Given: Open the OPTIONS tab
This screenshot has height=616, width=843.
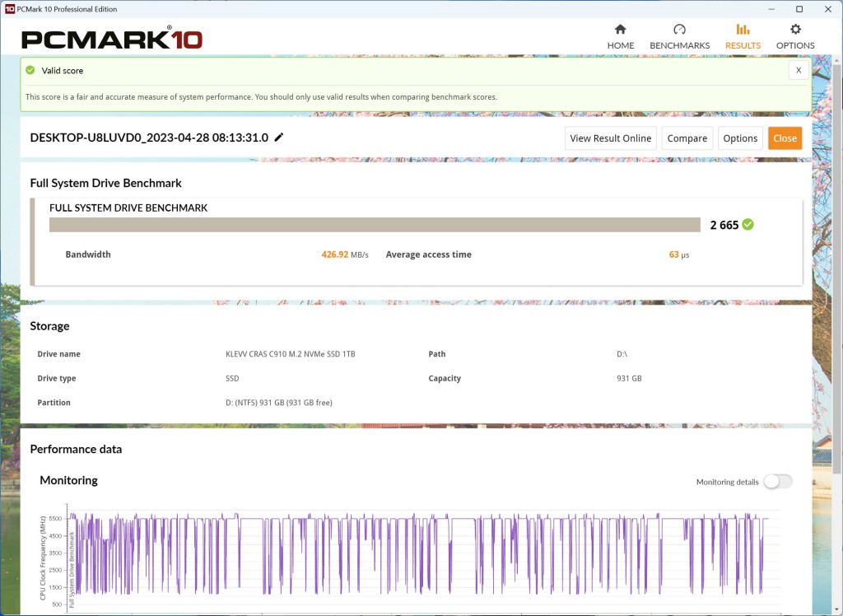Looking at the screenshot, I should (795, 36).
